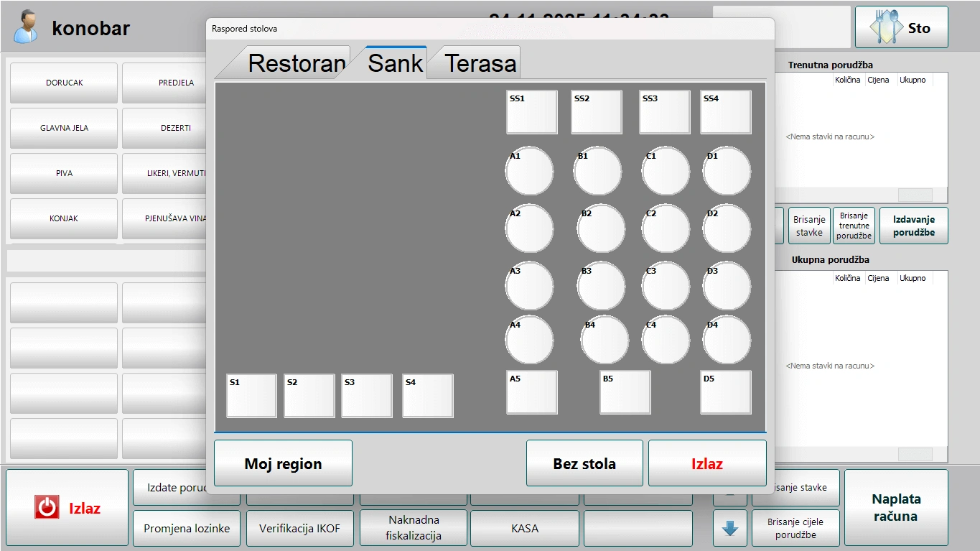Click the blue down arrow button
The image size is (980, 551).
point(730,529)
